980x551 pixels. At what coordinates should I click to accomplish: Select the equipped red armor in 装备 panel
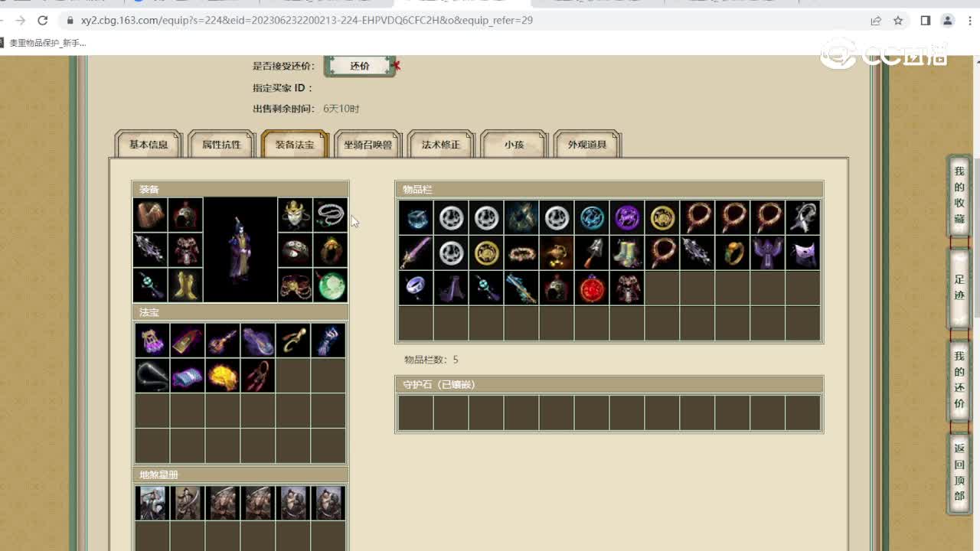click(x=185, y=250)
